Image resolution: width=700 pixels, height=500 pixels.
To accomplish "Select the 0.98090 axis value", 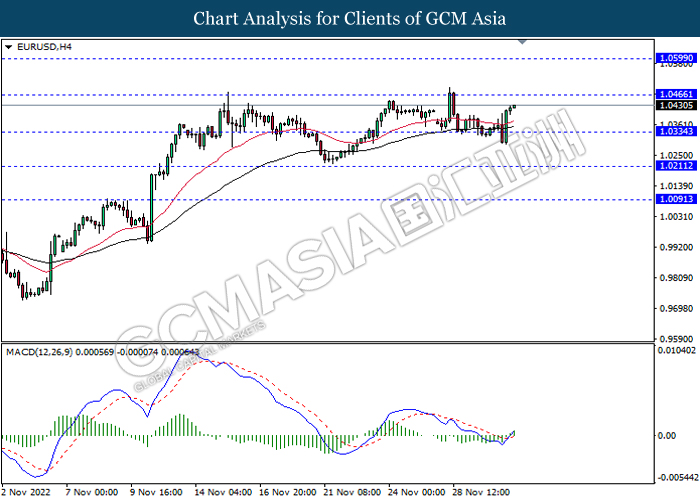I will point(676,278).
